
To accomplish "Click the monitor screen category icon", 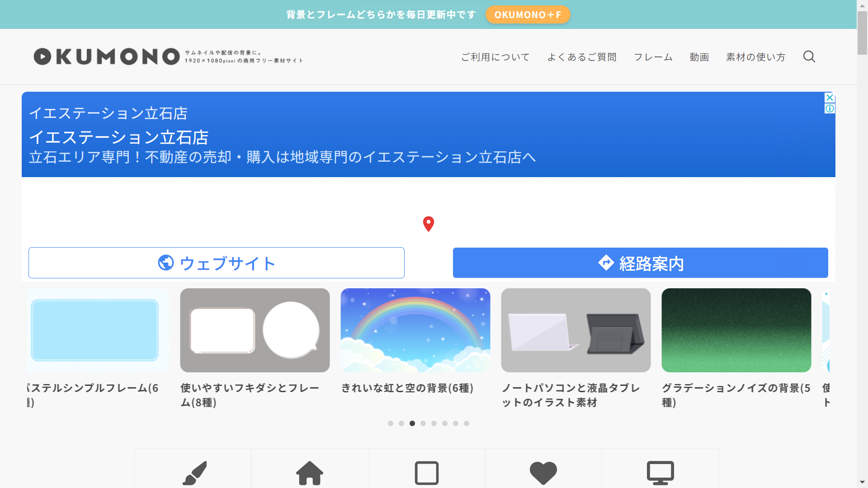I will pos(660,473).
